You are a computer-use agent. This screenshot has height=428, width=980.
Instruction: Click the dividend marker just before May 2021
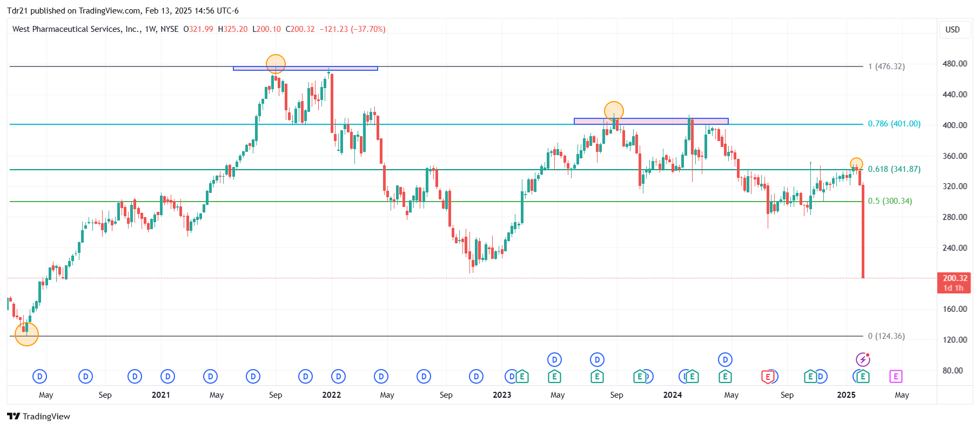coord(210,376)
